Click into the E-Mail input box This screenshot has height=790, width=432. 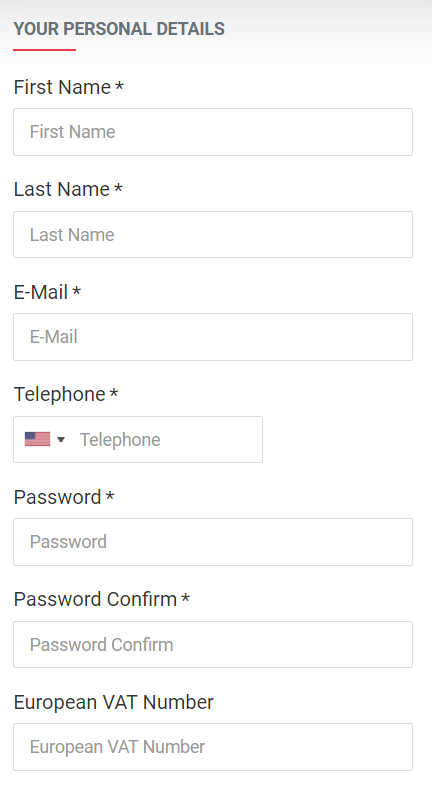(213, 337)
